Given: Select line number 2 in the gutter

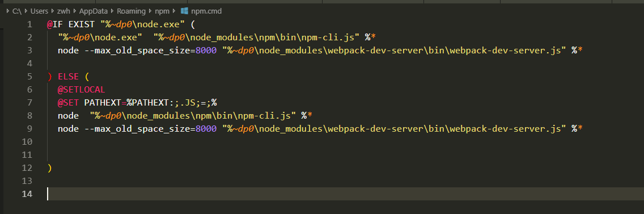Looking at the screenshot, I should click(x=29, y=37).
